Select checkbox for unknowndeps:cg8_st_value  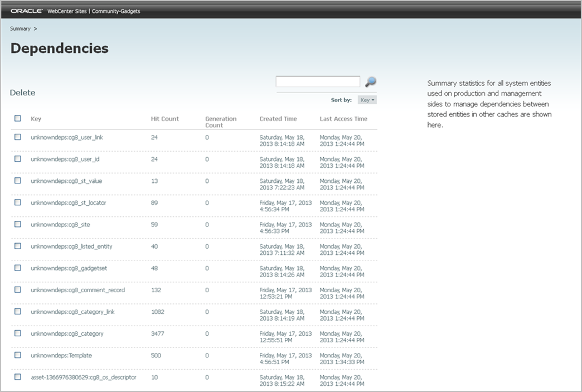click(x=17, y=181)
